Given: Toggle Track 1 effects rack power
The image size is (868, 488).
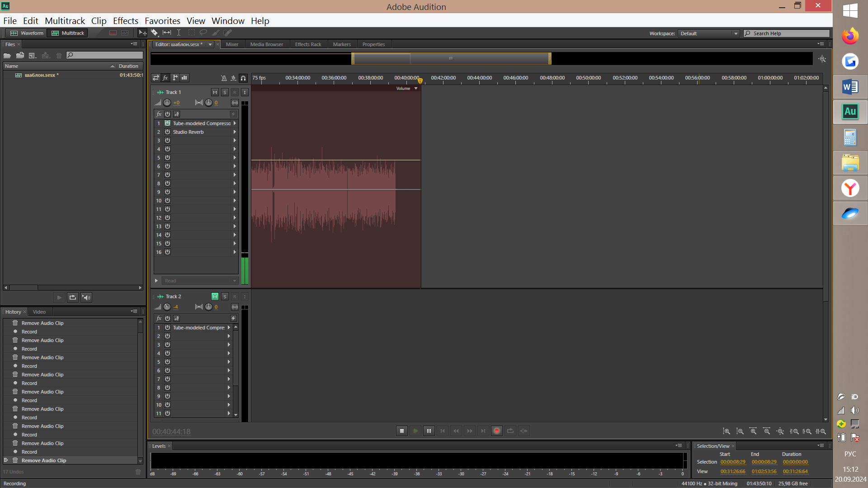Looking at the screenshot, I should pyautogui.click(x=168, y=114).
